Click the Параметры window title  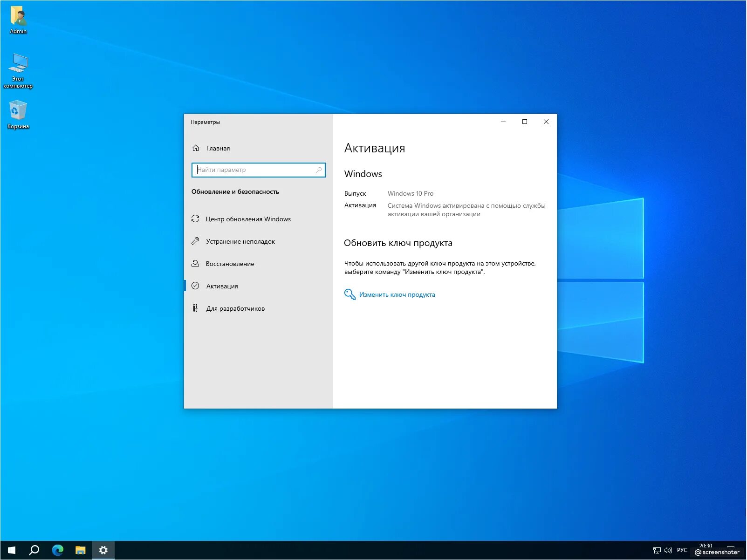point(205,122)
